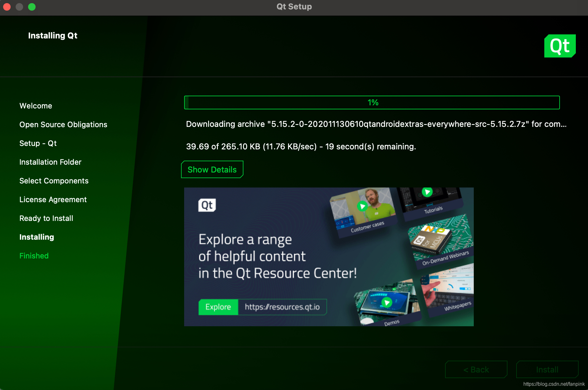Click the Downloading archive status text
Viewport: 588px width, 390px height.
(376, 124)
